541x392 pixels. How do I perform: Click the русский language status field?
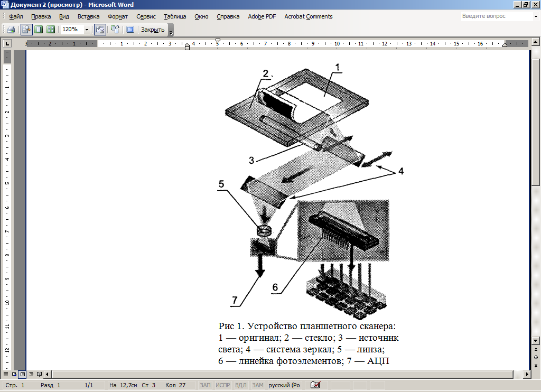tap(284, 385)
